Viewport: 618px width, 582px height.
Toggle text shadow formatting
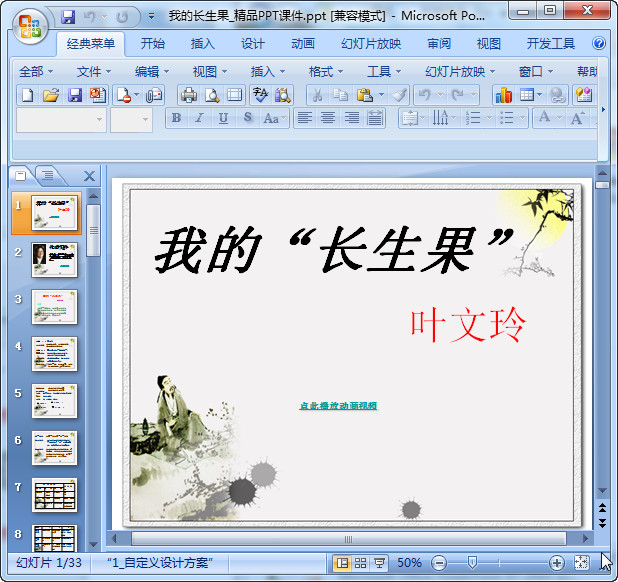(x=248, y=118)
